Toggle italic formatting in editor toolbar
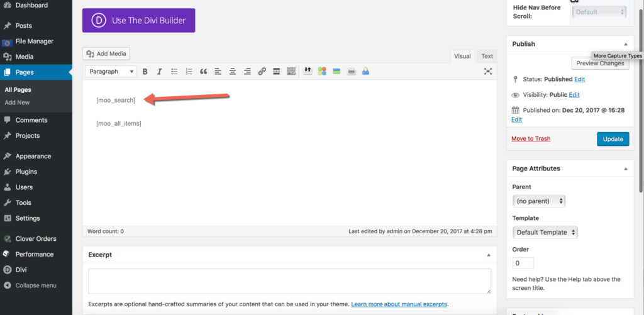644x315 pixels. pyautogui.click(x=159, y=72)
